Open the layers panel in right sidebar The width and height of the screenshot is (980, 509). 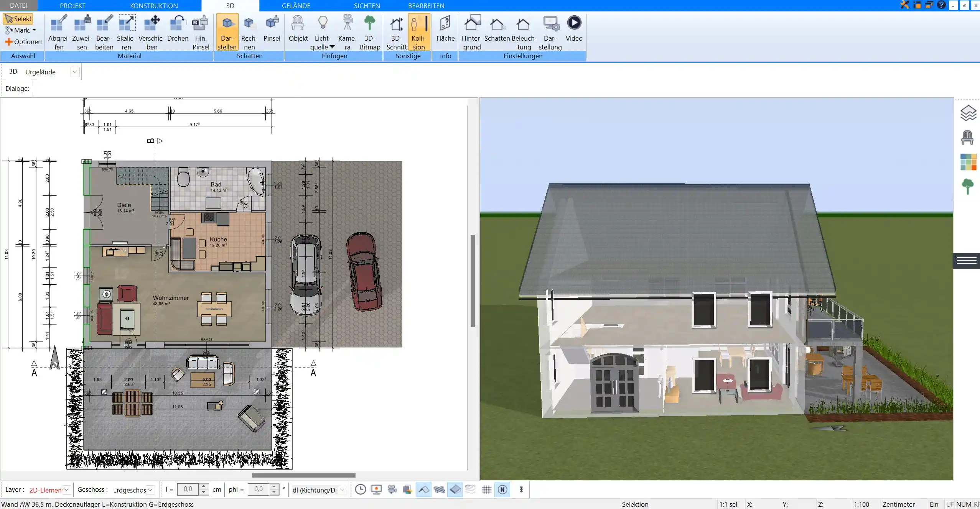click(x=968, y=113)
